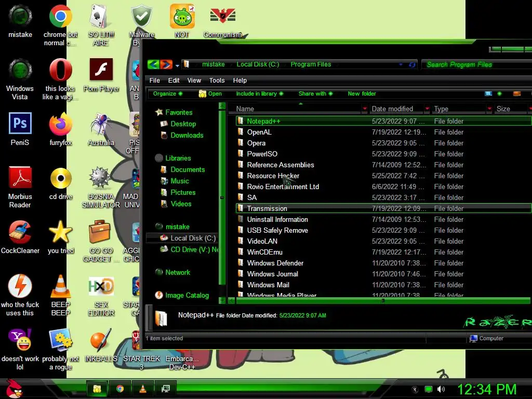Click mistake in the address breadcrumb
This screenshot has width=532, height=399.
coord(214,64)
